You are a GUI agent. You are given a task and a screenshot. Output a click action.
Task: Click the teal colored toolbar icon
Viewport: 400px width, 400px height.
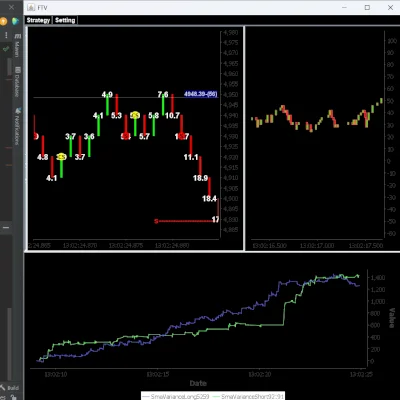[15, 22]
